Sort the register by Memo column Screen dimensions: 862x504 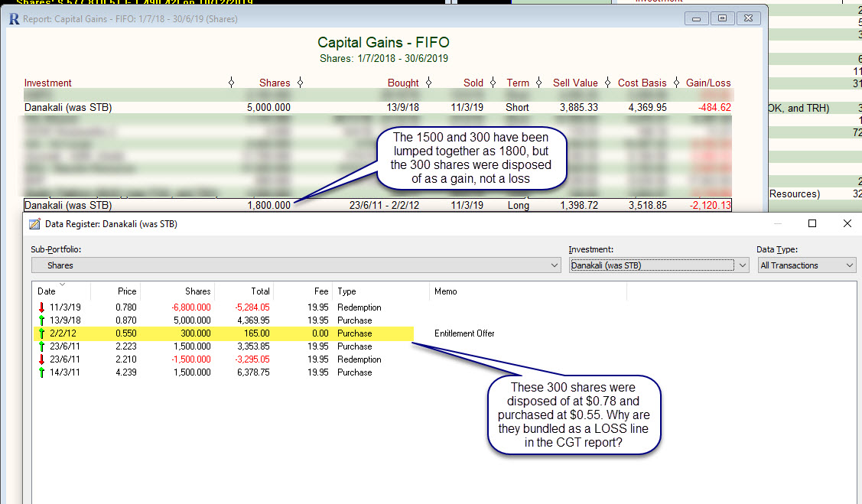click(x=445, y=291)
